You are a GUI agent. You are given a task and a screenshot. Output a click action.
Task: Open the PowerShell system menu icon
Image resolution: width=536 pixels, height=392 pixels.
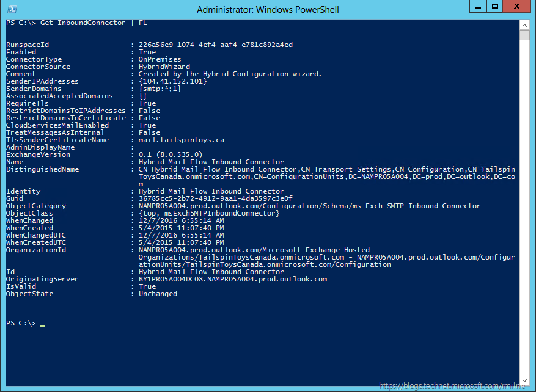11,9
